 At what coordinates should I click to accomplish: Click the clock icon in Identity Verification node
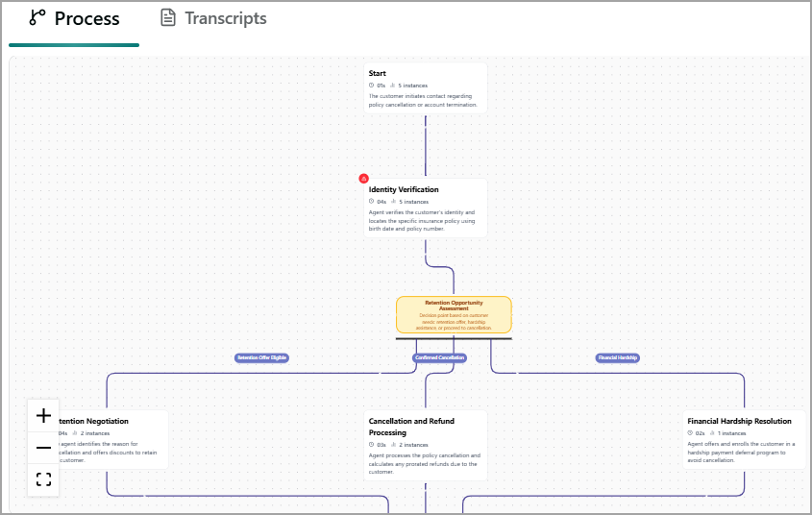371,202
